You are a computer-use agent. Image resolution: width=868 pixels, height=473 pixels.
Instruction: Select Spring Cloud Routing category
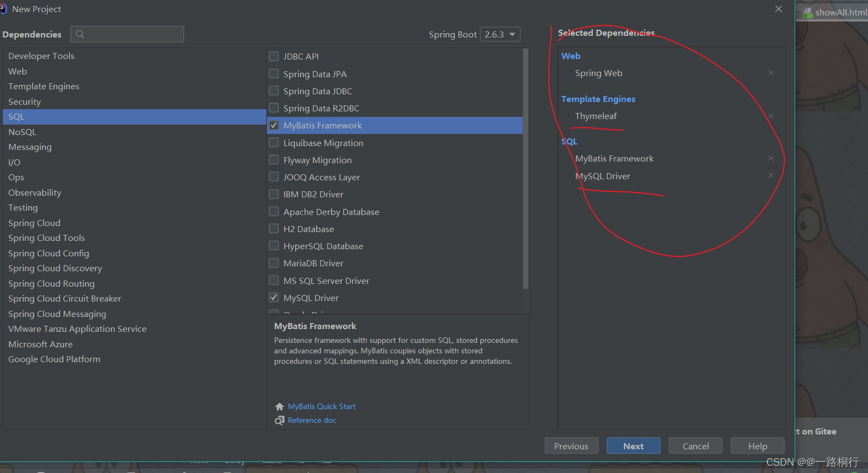(x=135, y=283)
